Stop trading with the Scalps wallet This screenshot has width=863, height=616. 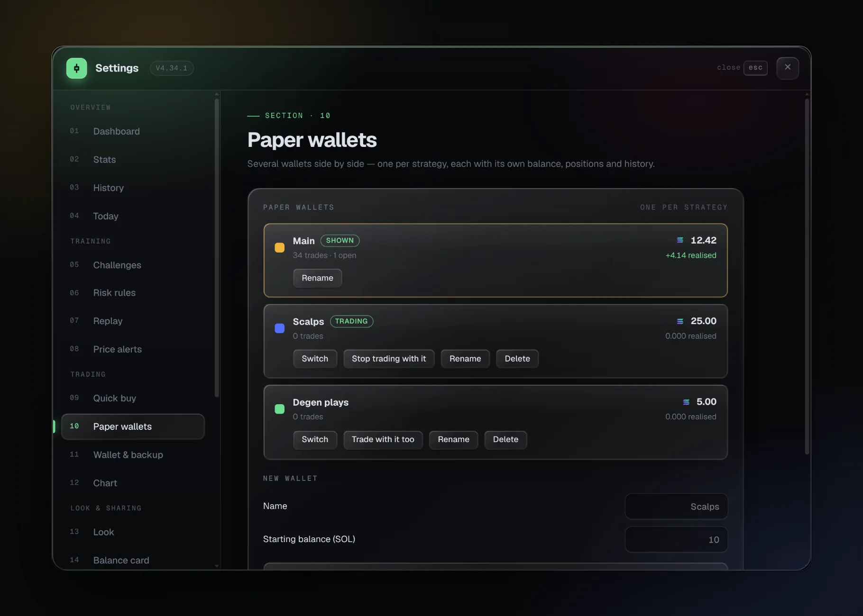[389, 359]
